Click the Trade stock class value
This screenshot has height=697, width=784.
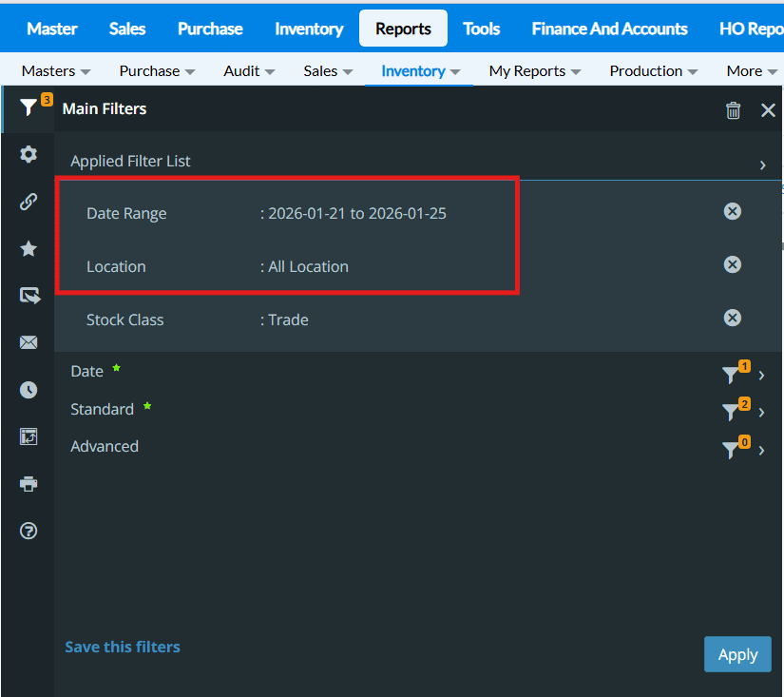(288, 319)
